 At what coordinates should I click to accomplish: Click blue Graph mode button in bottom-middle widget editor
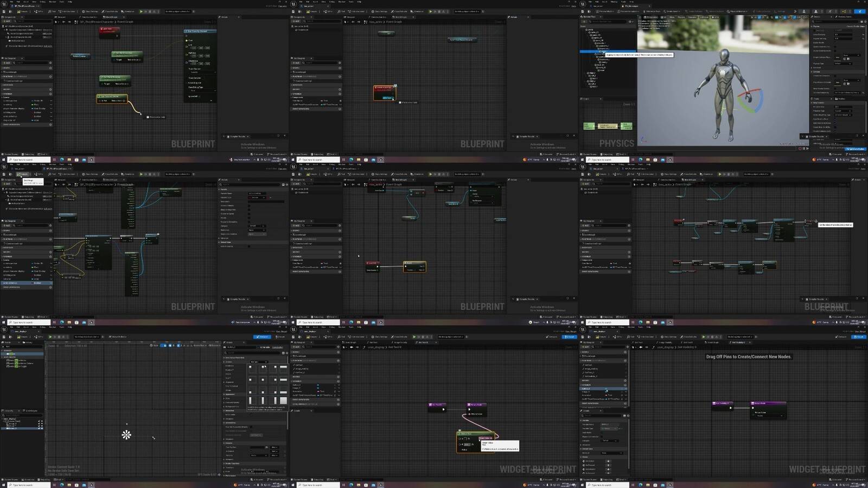point(569,337)
